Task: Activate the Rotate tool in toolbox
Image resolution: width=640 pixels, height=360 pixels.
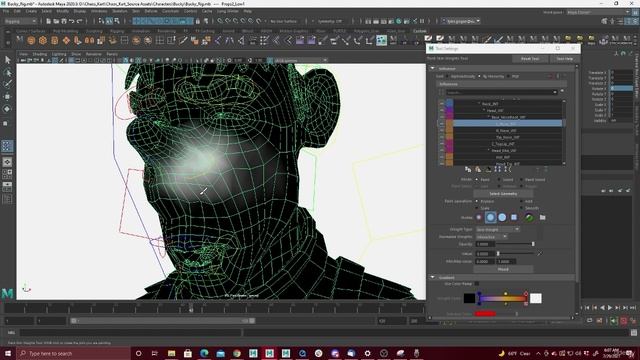Action: click(7, 109)
